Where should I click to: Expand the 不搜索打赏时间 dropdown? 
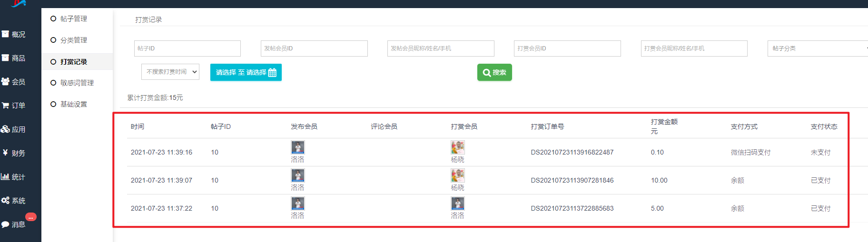point(170,72)
